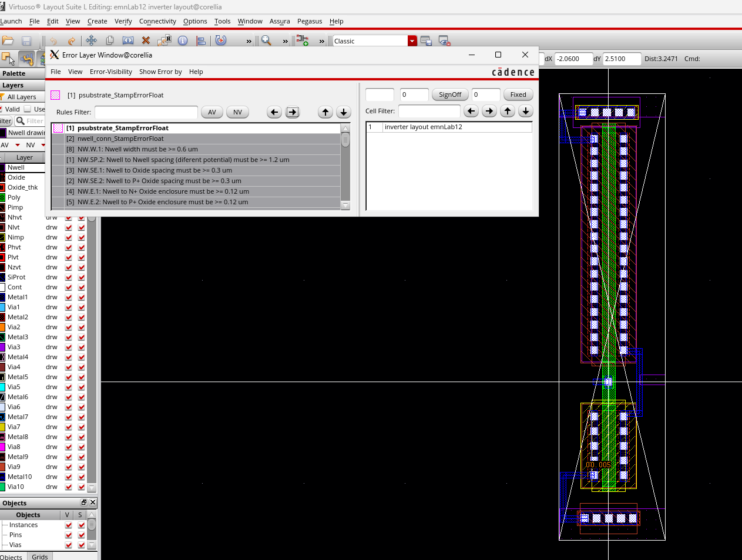Click the Save floppy disk icon
This screenshot has width=742, height=560.
point(26,41)
